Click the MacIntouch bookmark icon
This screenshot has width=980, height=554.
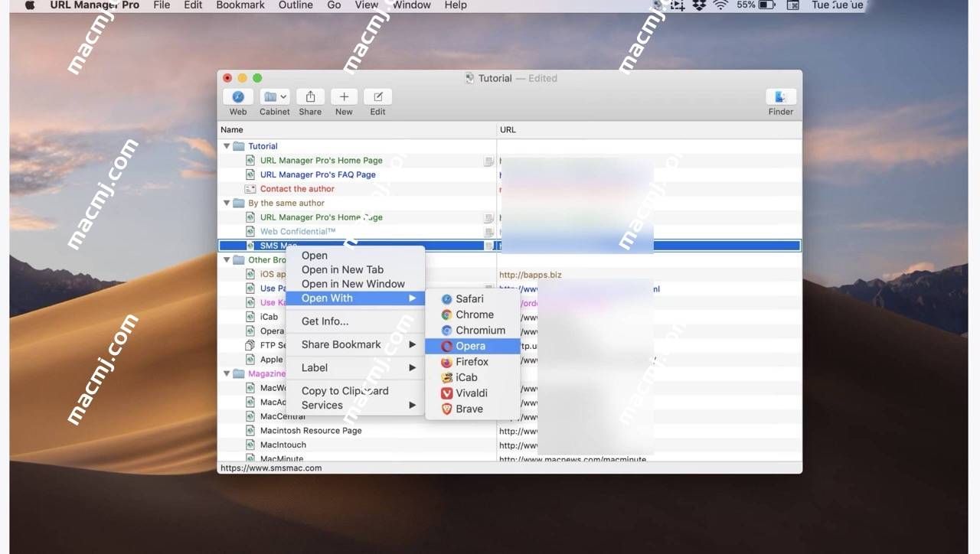(x=250, y=445)
